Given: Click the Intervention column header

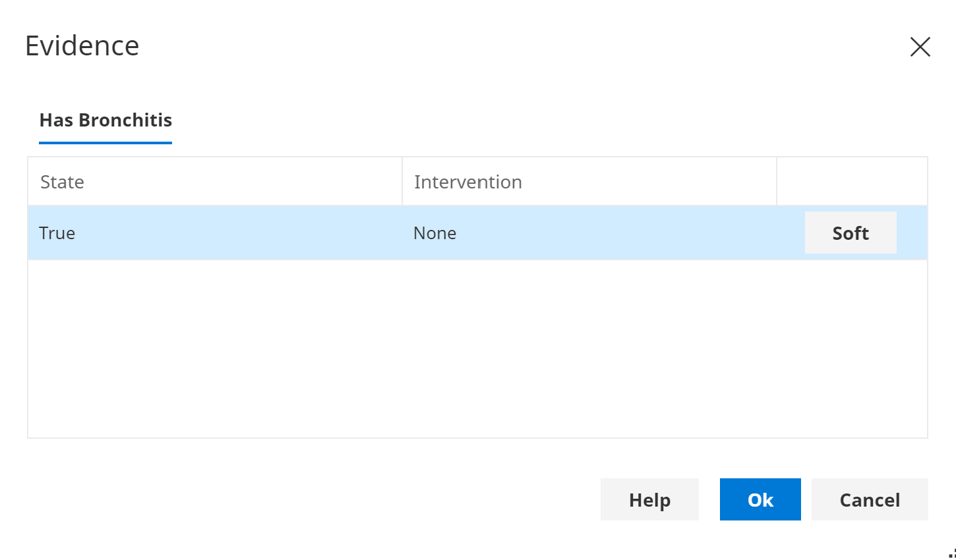Looking at the screenshot, I should 467,182.
